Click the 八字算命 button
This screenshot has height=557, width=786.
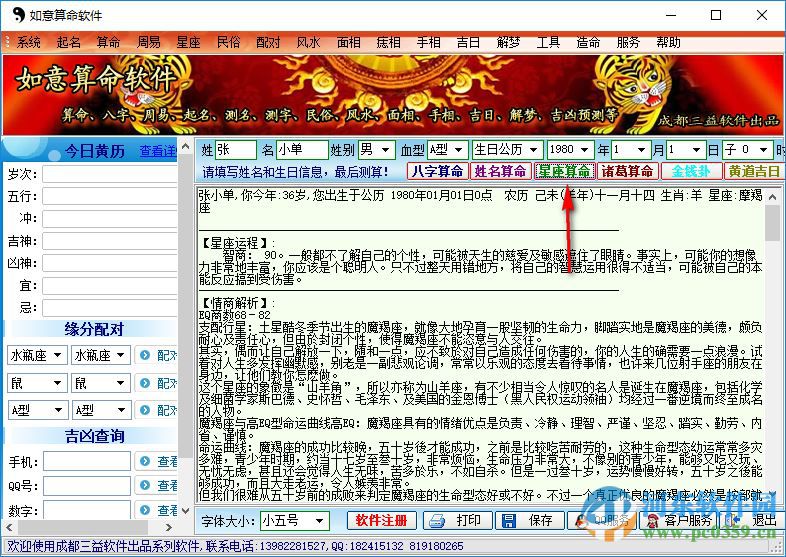[437, 171]
